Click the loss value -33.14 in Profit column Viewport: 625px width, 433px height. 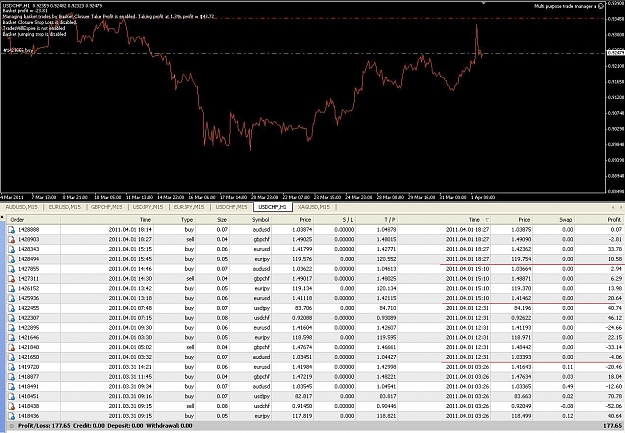[613, 347]
